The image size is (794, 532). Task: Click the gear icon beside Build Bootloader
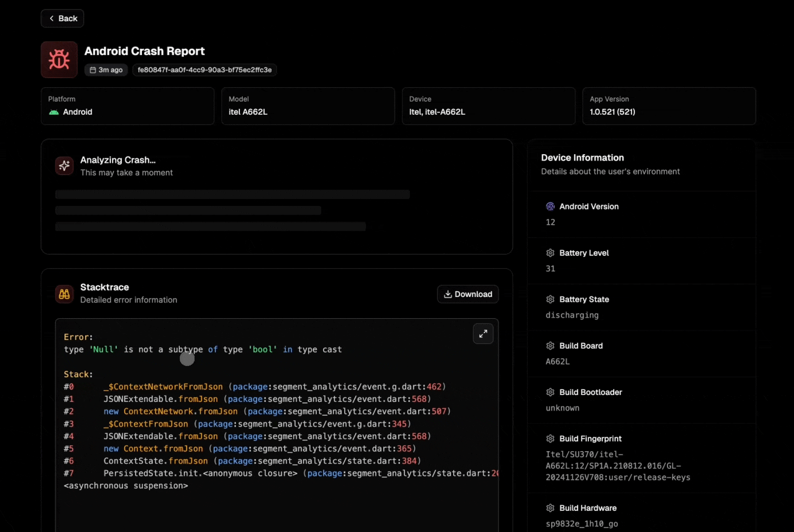tap(550, 392)
